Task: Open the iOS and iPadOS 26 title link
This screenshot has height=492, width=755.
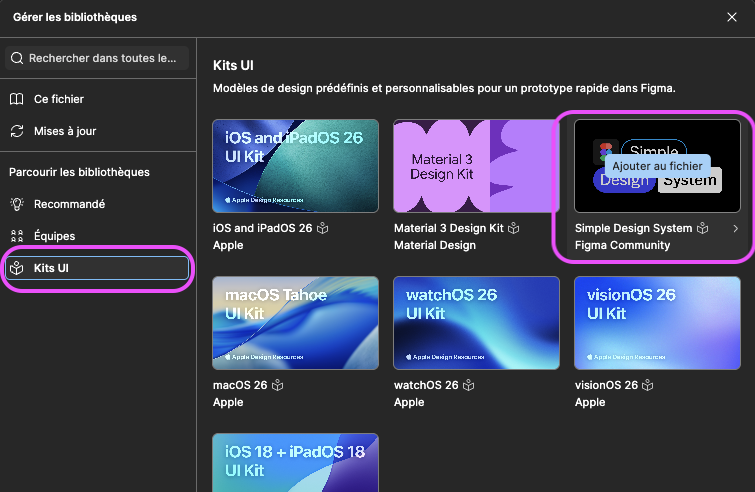Action: point(263,229)
